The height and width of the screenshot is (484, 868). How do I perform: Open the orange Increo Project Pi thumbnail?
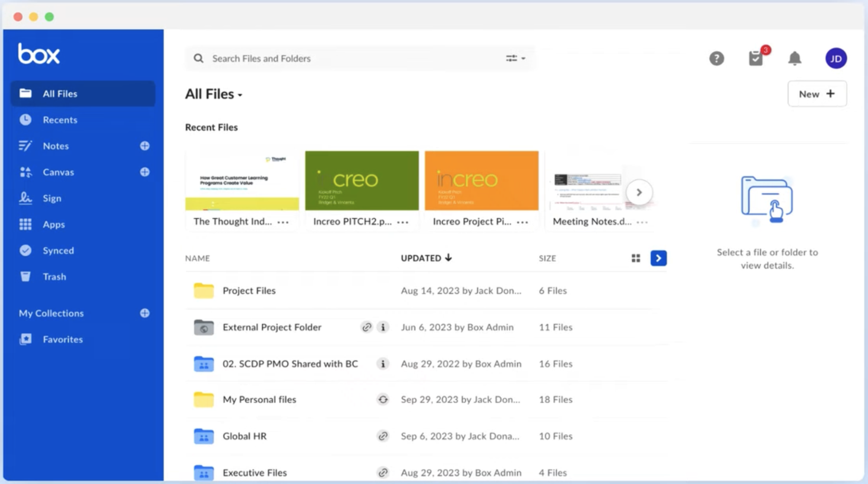click(x=481, y=181)
